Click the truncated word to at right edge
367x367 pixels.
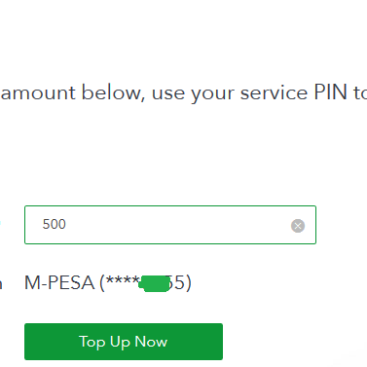click(360, 93)
